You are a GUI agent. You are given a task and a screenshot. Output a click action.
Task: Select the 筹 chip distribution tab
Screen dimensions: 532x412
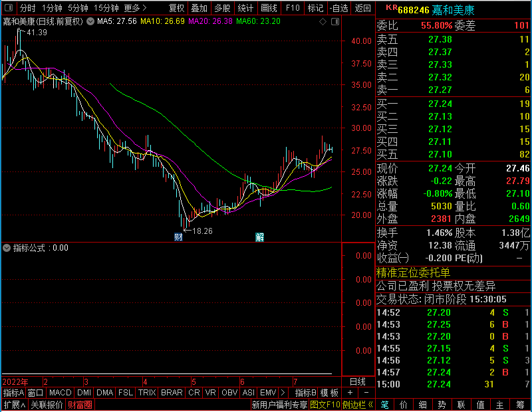pos(520,405)
